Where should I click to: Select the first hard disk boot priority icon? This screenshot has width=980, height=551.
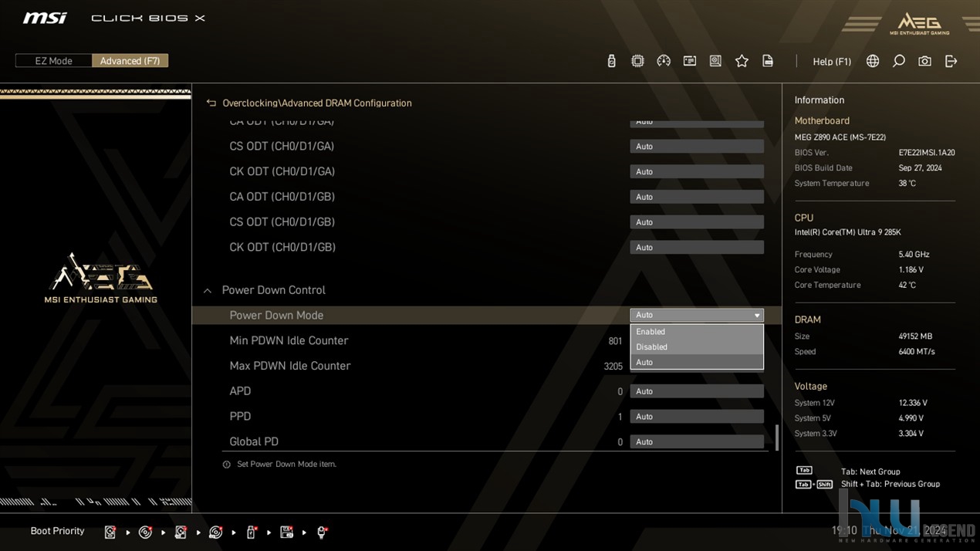(x=110, y=532)
